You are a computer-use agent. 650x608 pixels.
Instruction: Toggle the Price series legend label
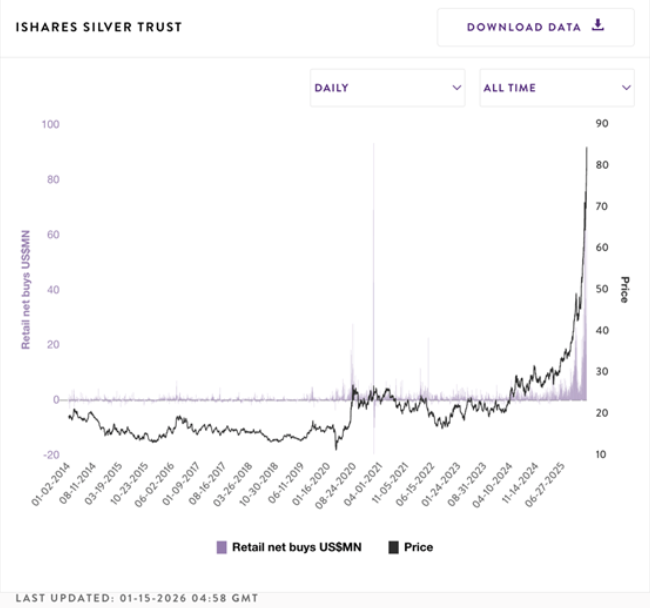[x=418, y=547]
